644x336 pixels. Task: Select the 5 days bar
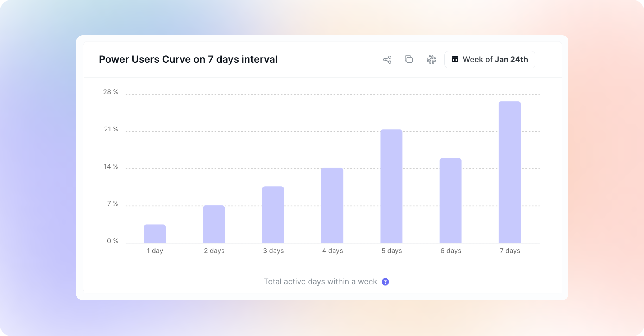[x=391, y=186]
